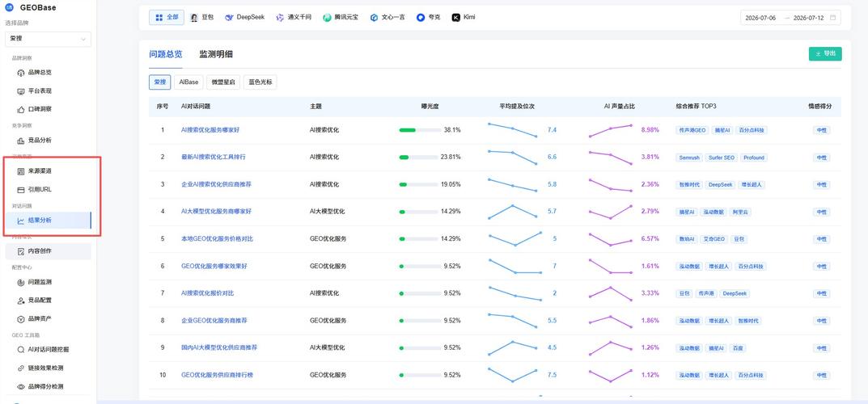The width and height of the screenshot is (868, 404).
Task: Open 问题监测 via its sidebar icon
Action: (21, 282)
